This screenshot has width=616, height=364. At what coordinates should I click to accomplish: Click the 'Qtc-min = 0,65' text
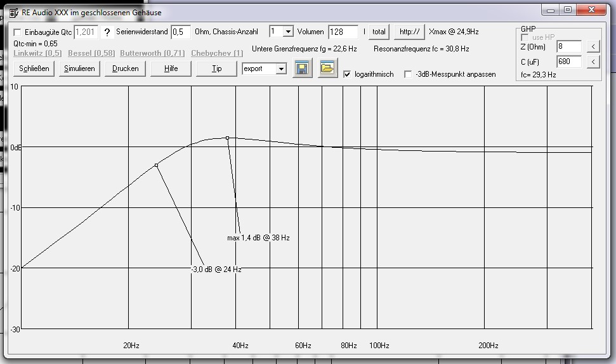36,44
